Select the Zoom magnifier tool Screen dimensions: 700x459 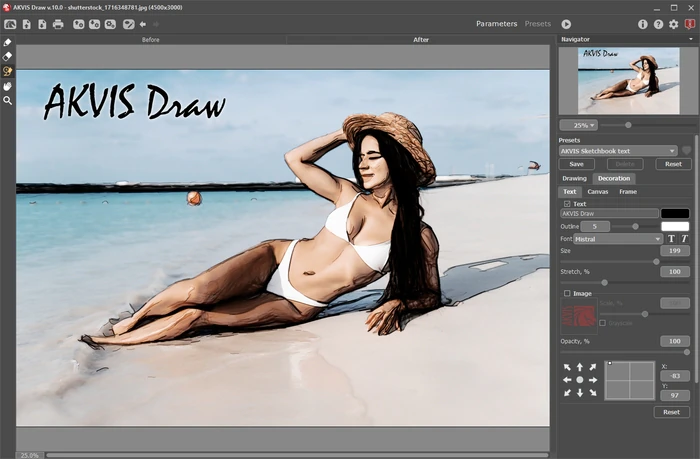(x=7, y=101)
